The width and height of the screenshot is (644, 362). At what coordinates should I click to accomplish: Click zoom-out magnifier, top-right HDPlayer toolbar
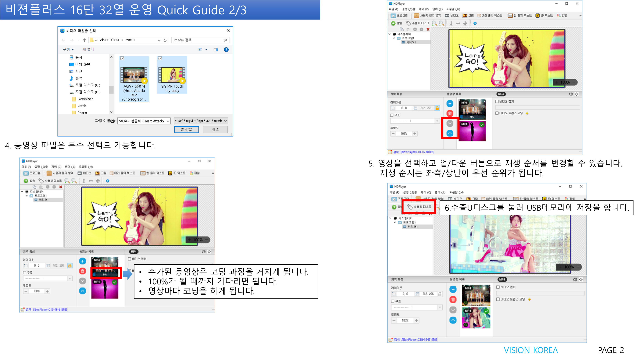coord(442,23)
